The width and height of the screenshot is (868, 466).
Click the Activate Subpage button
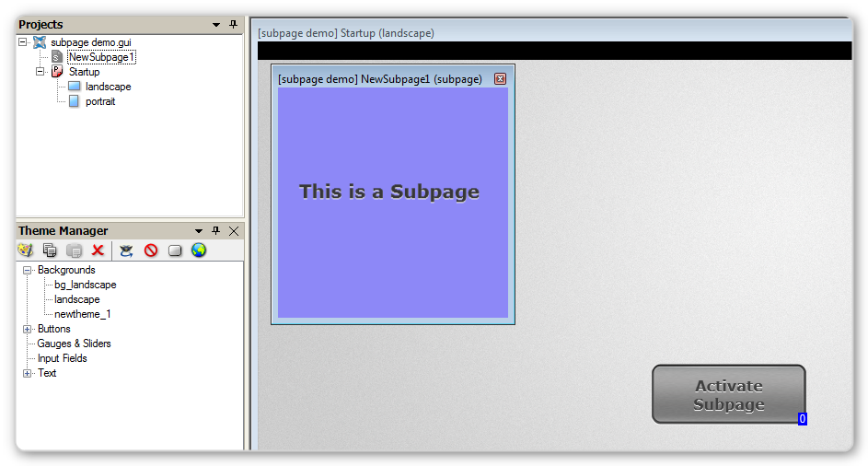[728, 395]
